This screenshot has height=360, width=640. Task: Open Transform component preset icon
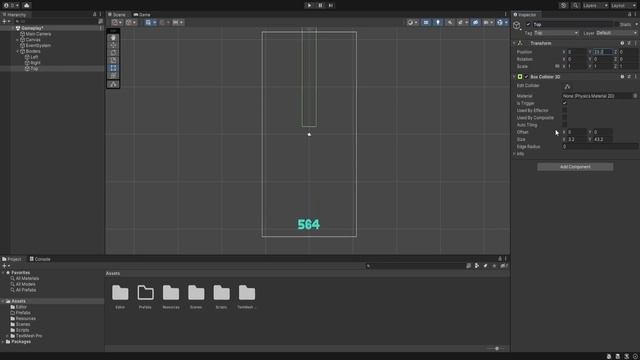(629, 43)
